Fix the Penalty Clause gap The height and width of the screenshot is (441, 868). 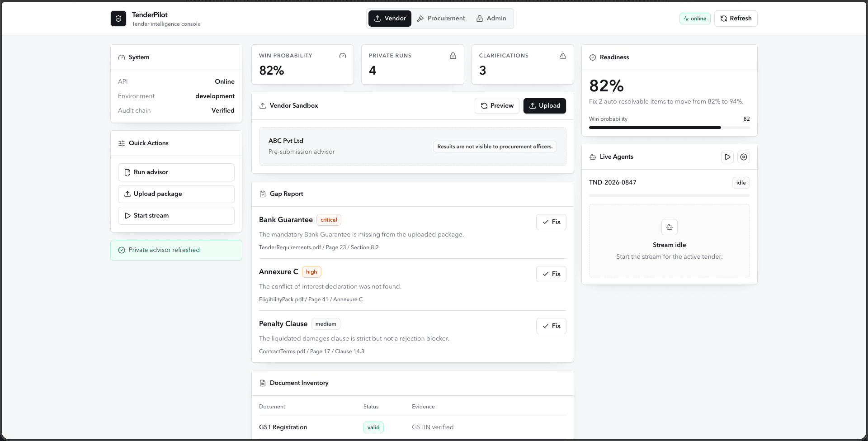tap(551, 326)
